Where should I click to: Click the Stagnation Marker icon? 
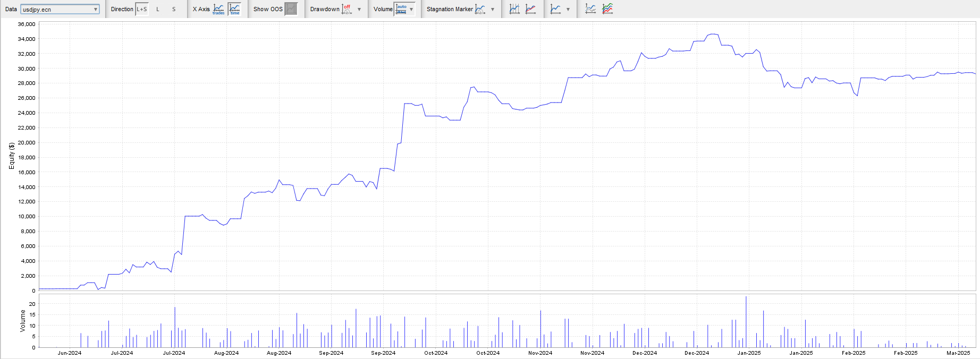click(x=480, y=9)
